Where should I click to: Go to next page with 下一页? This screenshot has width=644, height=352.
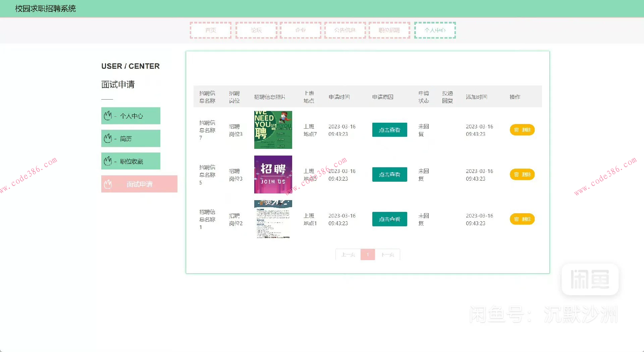click(387, 254)
